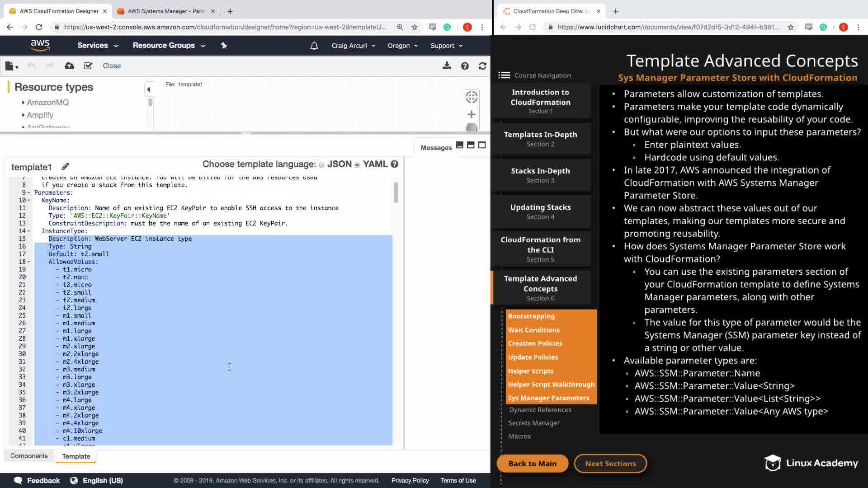Open the Oregon region dropdown
The image size is (868, 488).
click(x=402, y=46)
